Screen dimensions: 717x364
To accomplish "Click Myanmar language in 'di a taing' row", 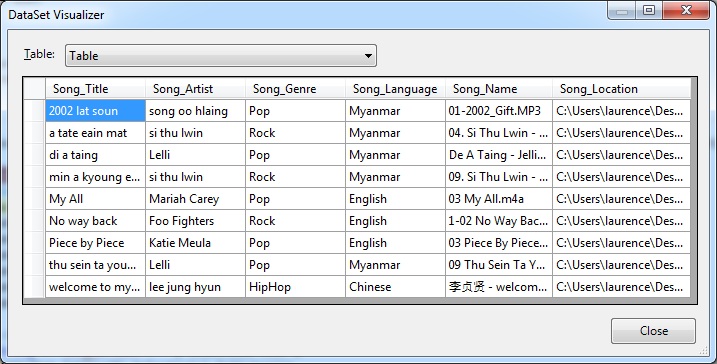I will click(396, 155).
